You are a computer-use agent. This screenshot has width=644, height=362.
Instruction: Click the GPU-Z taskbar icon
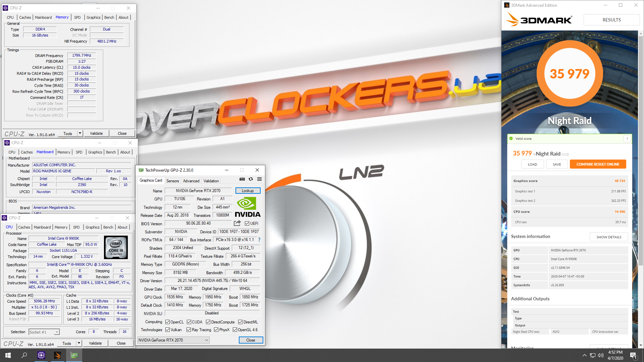74,355
